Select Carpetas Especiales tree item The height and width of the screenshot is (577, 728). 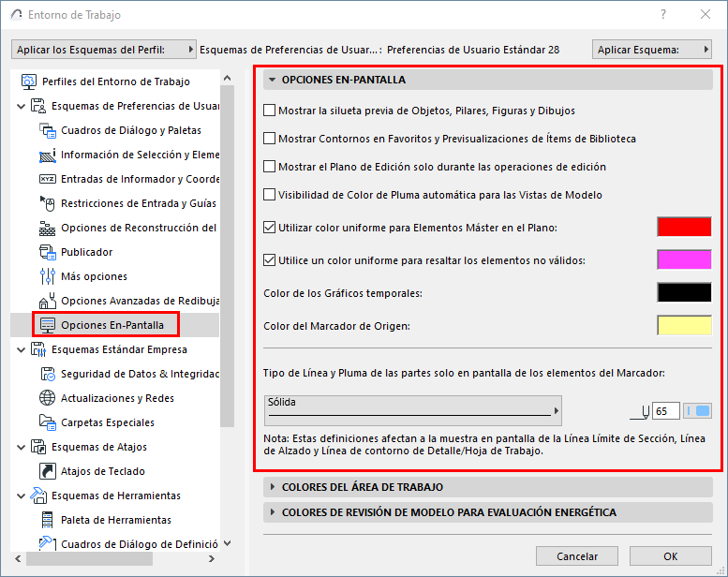(x=108, y=422)
